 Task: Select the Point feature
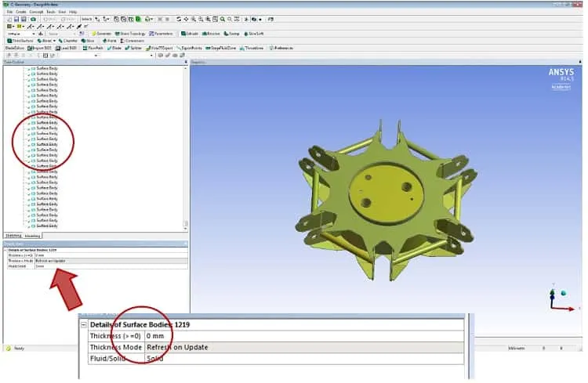(110, 41)
